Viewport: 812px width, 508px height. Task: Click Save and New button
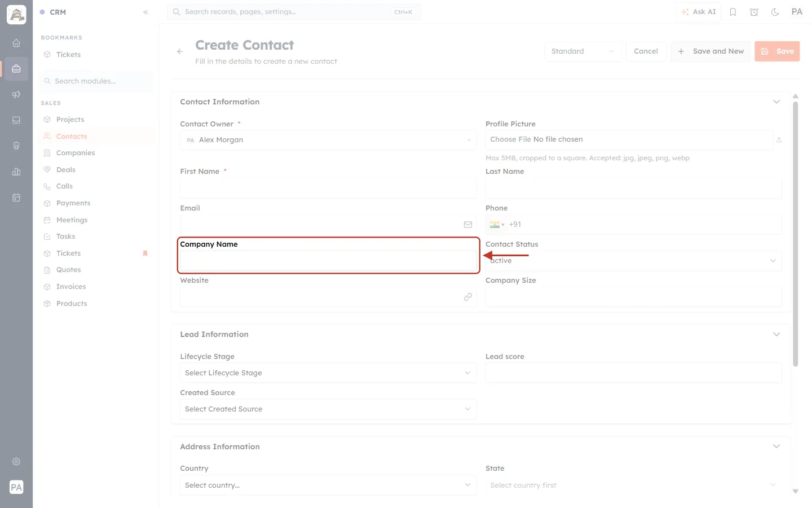(710, 51)
